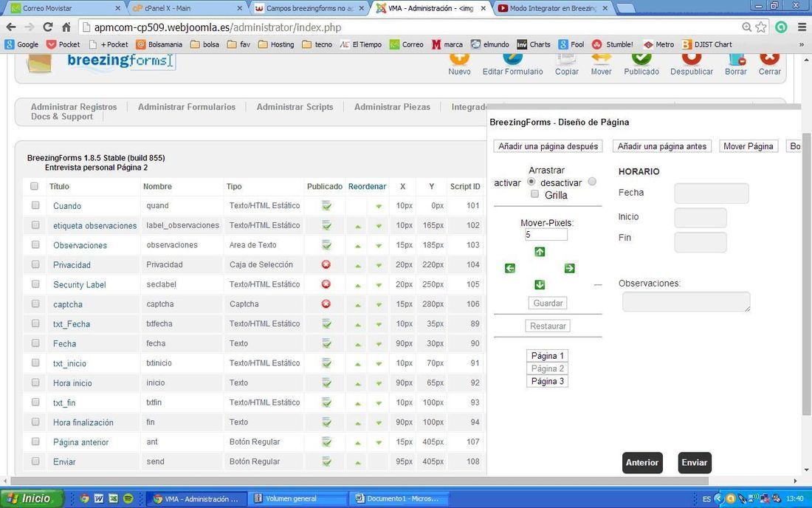Click the Guardar button

point(548,303)
